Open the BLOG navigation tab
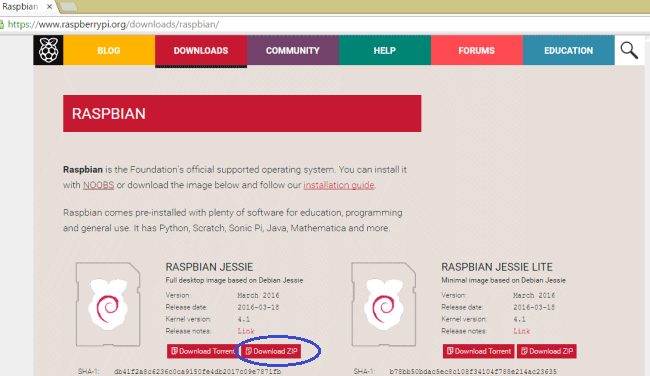 click(x=109, y=50)
